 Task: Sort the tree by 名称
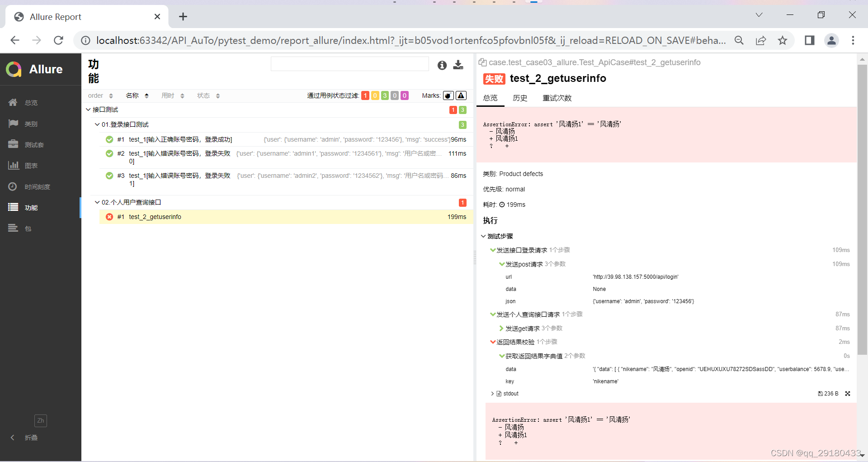click(x=137, y=95)
